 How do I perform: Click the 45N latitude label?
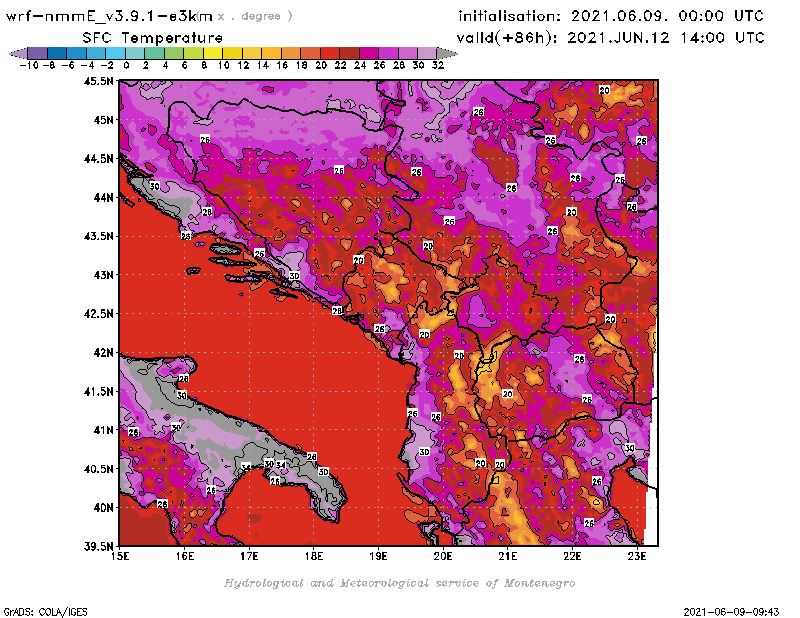point(103,120)
